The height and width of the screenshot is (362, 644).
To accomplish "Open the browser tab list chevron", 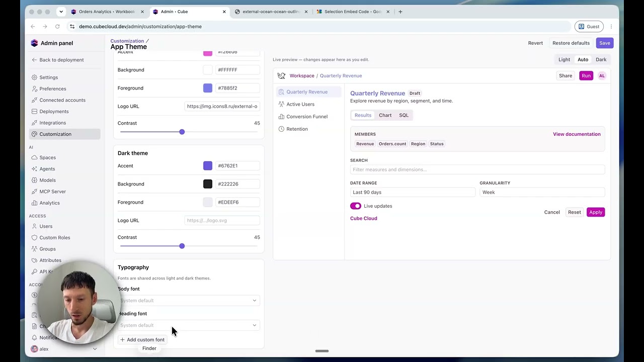I will pyautogui.click(x=61, y=12).
